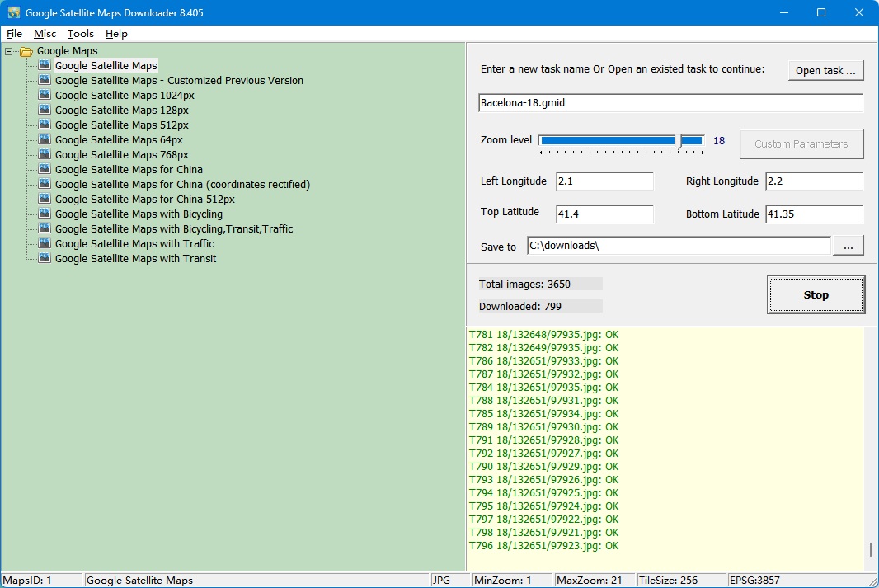Image resolution: width=879 pixels, height=588 pixels.
Task: Click log line T781 18/132648/97935.jpg
Action: (x=543, y=335)
